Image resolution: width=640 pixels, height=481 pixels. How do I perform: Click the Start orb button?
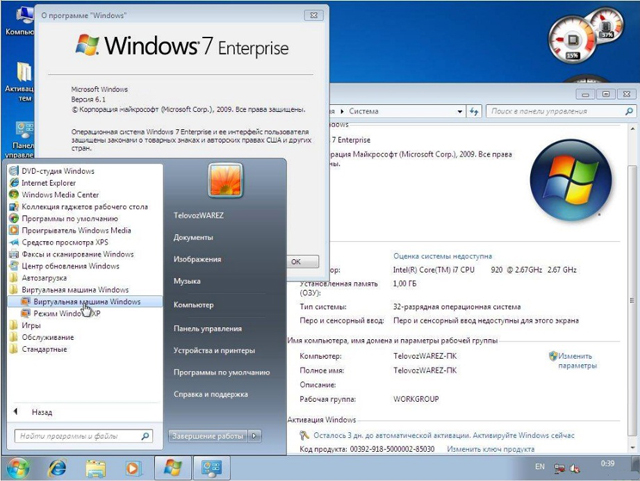(18, 468)
